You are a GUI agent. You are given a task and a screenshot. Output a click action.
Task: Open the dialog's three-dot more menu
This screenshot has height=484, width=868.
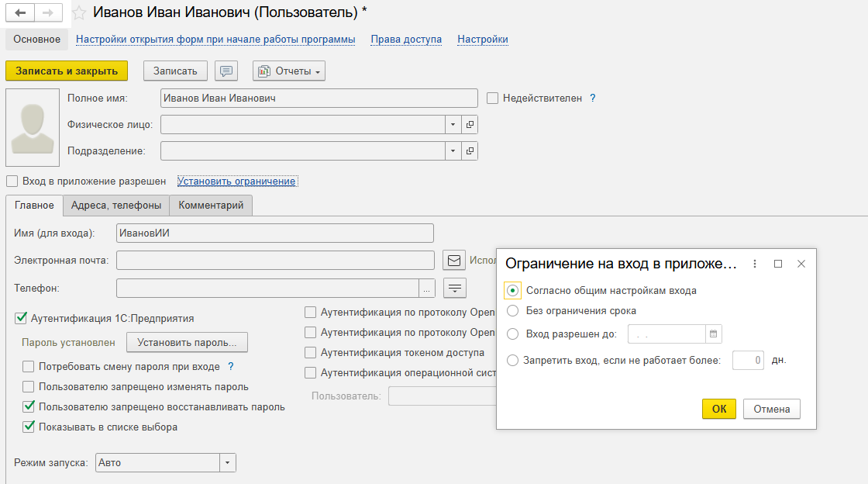tap(755, 264)
